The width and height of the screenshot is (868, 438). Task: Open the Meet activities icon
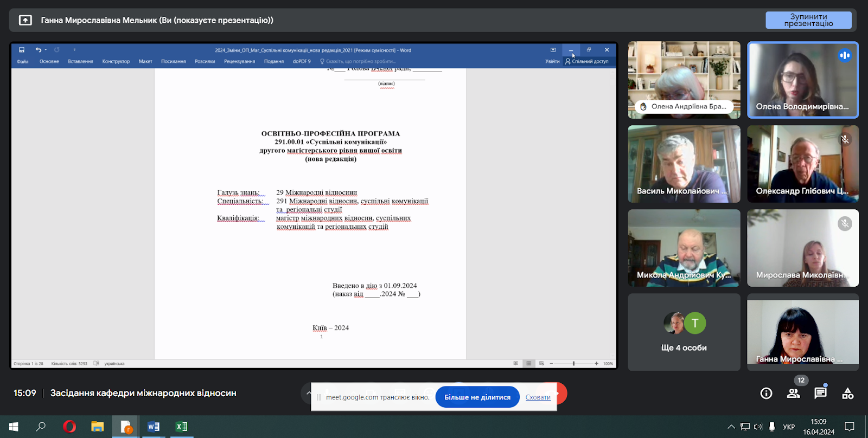(847, 394)
